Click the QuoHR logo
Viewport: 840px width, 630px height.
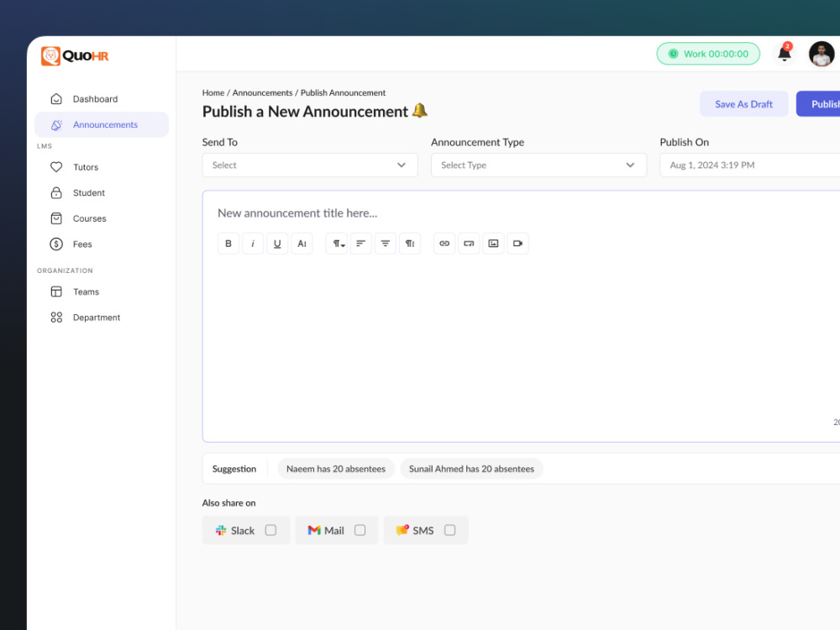75,55
